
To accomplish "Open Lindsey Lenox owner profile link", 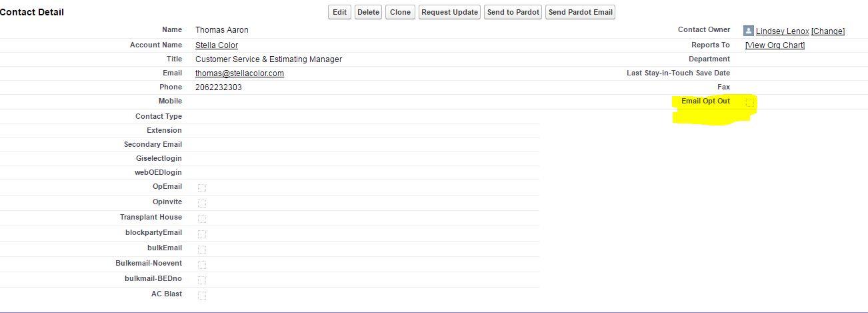I will (x=782, y=31).
